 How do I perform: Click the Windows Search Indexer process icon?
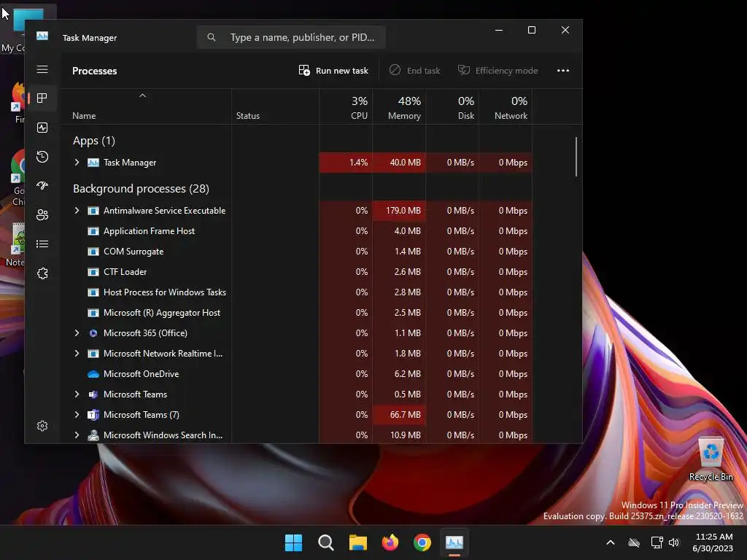coord(93,435)
